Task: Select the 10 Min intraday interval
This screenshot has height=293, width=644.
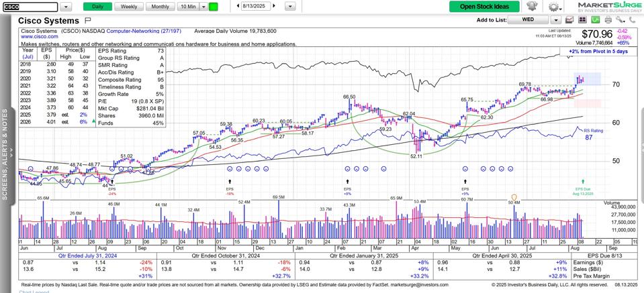Action: tap(188, 7)
